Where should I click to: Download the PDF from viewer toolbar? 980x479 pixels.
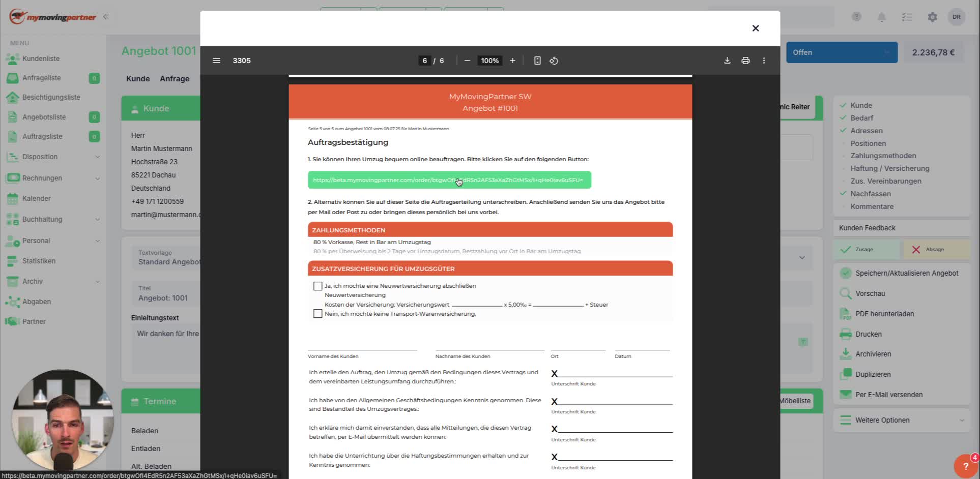(x=727, y=61)
